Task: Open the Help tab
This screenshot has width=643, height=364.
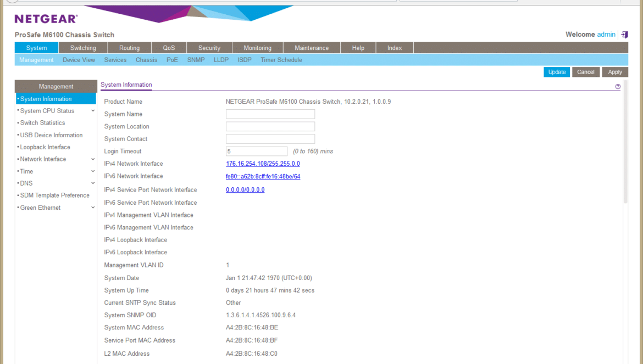Action: [358, 48]
